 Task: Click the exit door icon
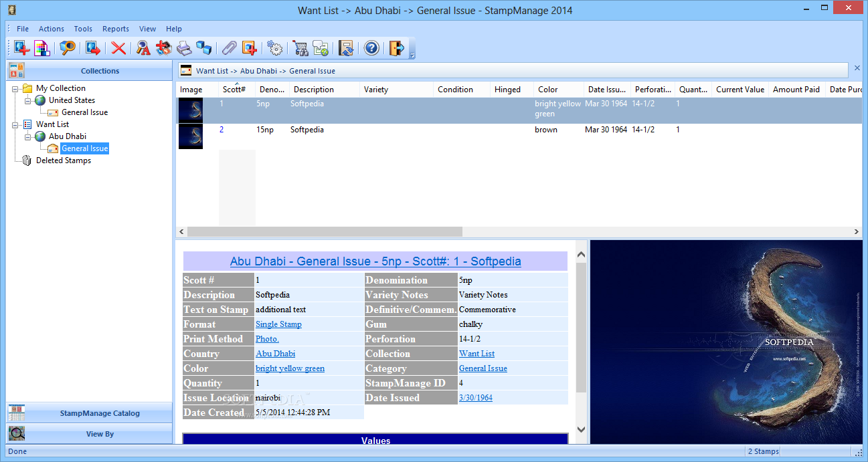tap(397, 48)
